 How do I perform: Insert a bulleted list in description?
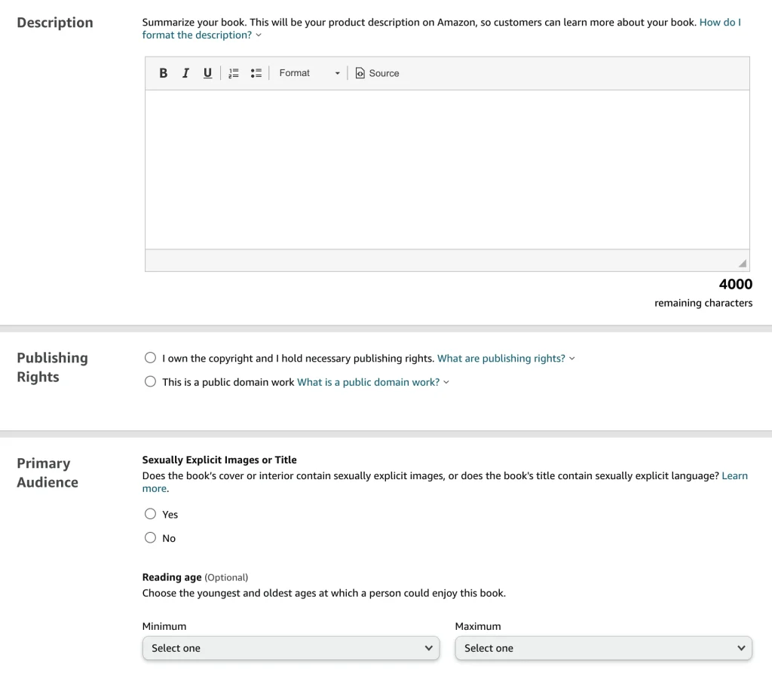click(256, 73)
